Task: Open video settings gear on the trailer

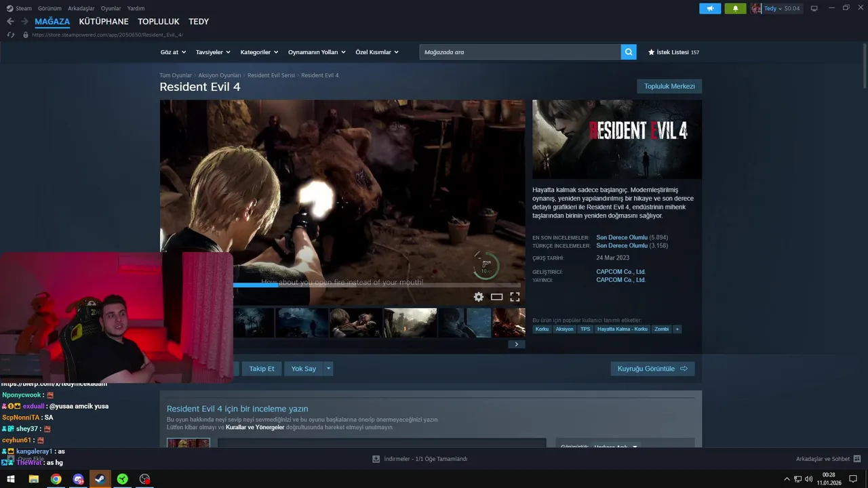Action: (479, 297)
